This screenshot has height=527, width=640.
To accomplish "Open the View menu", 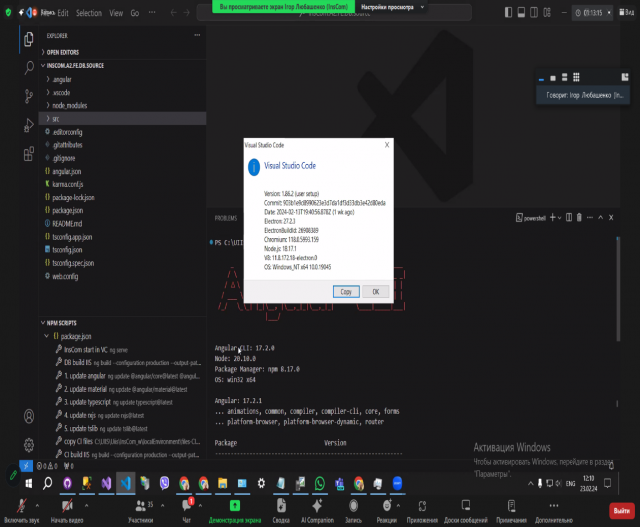I will point(116,13).
